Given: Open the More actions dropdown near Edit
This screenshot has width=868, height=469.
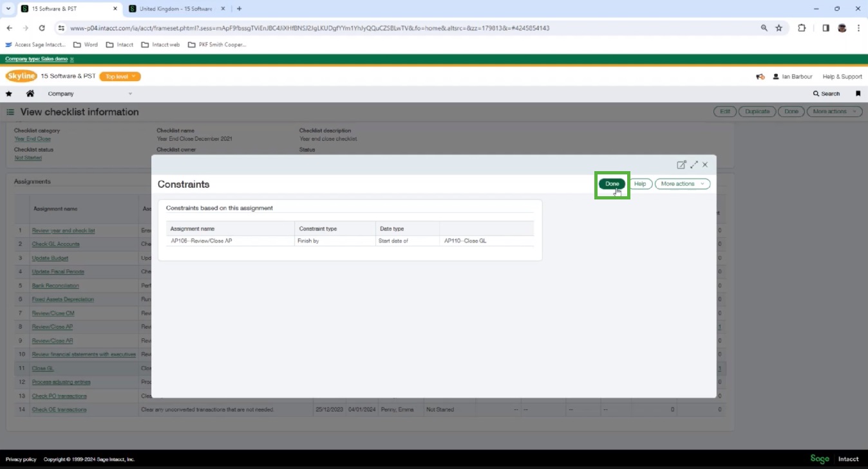Looking at the screenshot, I should tap(834, 111).
